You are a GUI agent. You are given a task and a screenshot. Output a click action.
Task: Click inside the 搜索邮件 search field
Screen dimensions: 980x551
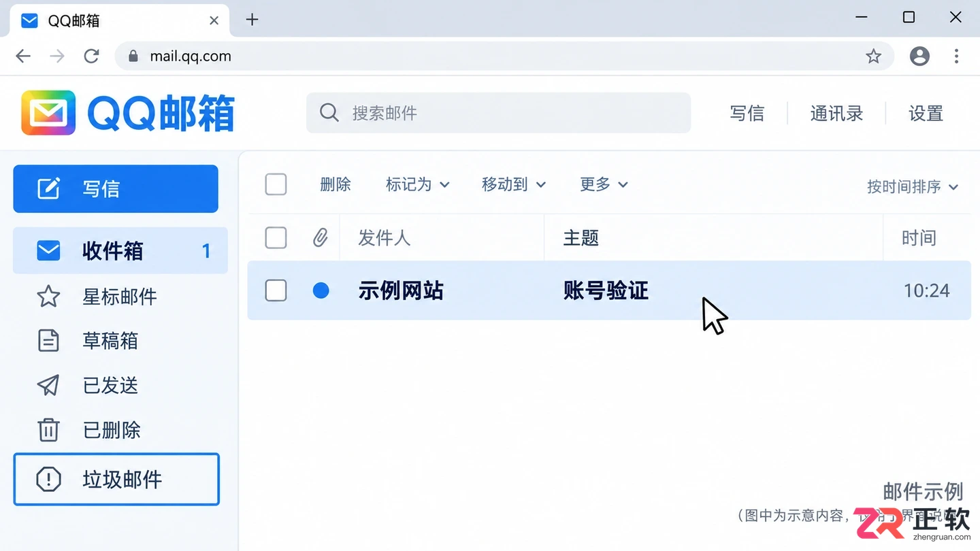[x=498, y=113]
